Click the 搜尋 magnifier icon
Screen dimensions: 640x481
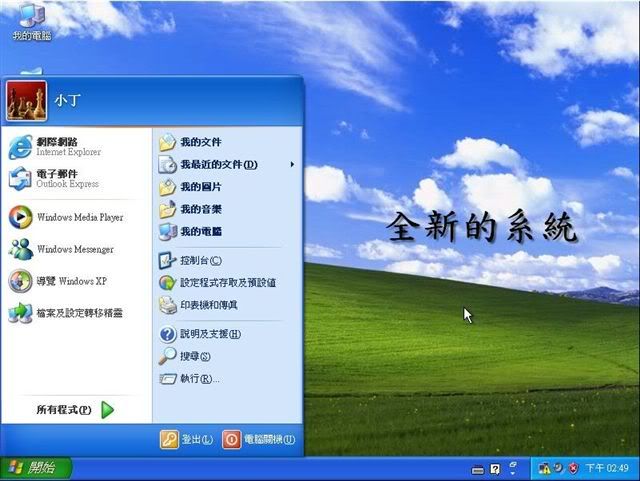[167, 356]
